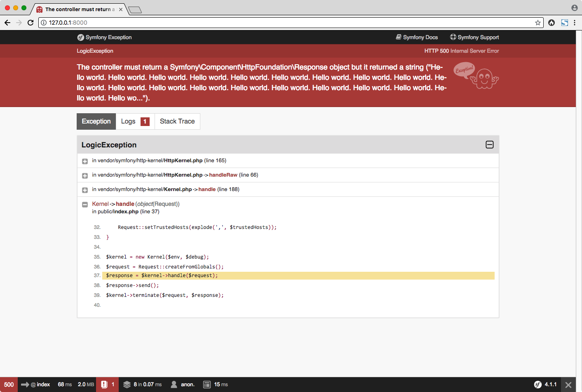The image size is (582, 392).
Task: Click code line 36 Request::createFromGlobals
Action: [165, 267]
